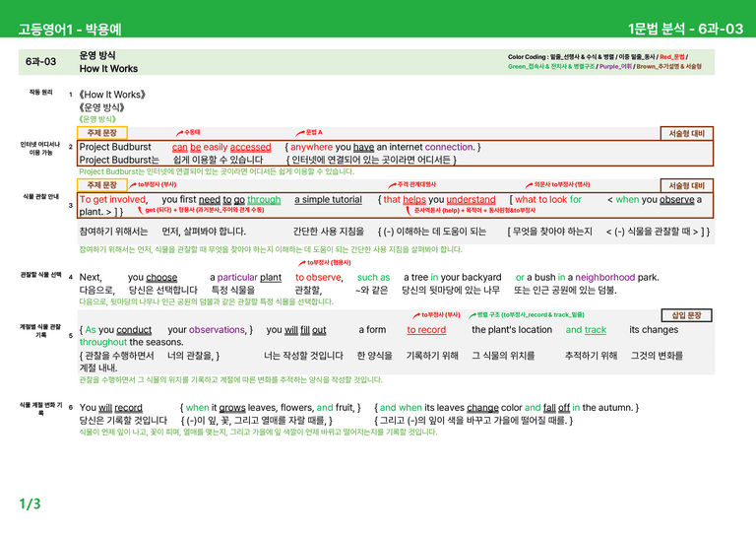Click the green "《운영 방식》" translation line
Viewport: 756px width, 535px height.
click(97, 119)
